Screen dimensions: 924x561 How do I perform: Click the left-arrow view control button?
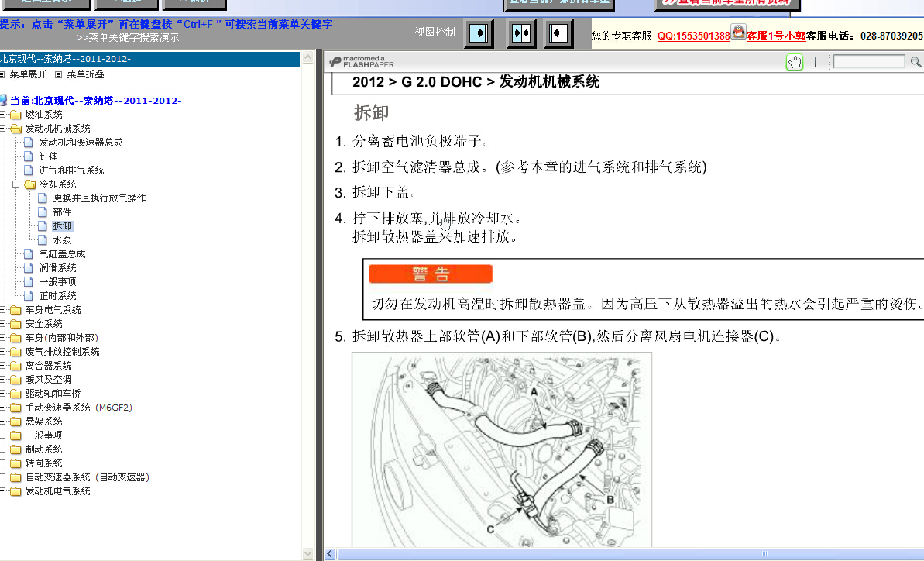click(557, 33)
